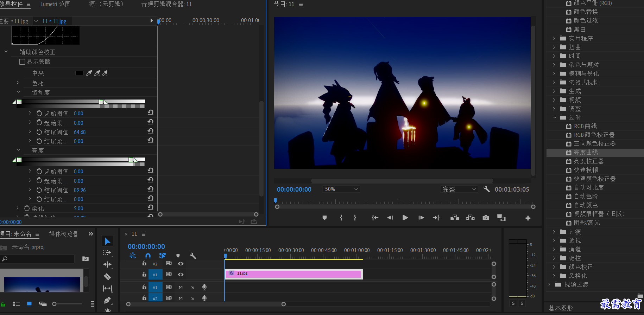Switch to the 源 (无剪辑) tab
644x315 pixels.
107,4
